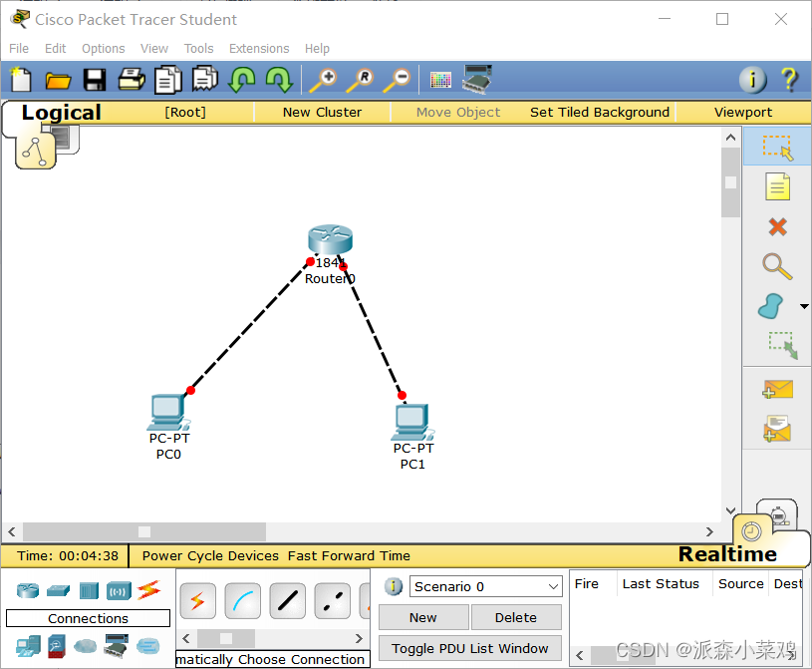Select Switches device category icon
Screen dimensions: 812x669
coord(58,590)
